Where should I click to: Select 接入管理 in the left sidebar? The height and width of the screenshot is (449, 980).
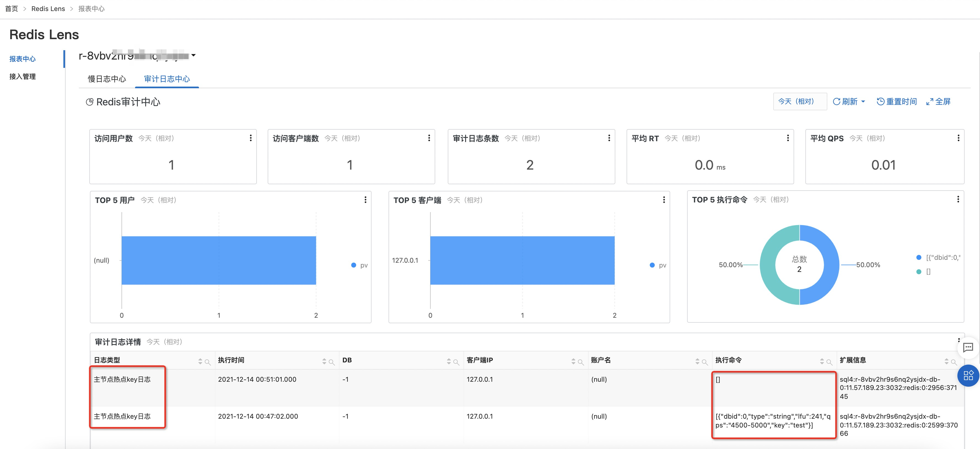(x=22, y=76)
